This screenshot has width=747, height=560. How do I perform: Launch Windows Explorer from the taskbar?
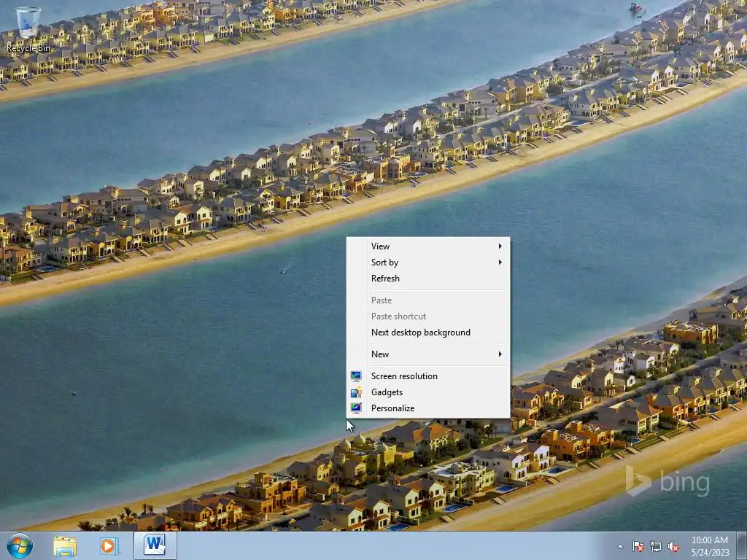coord(65,545)
